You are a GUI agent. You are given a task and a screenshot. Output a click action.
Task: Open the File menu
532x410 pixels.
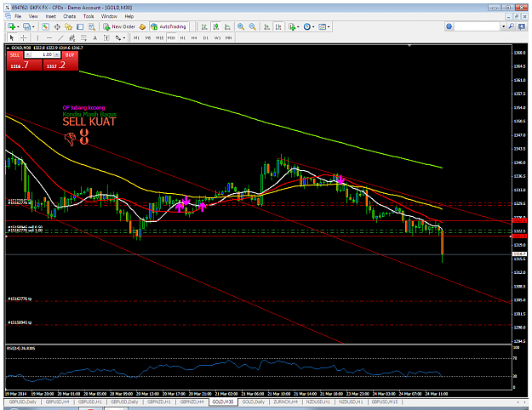18,16
